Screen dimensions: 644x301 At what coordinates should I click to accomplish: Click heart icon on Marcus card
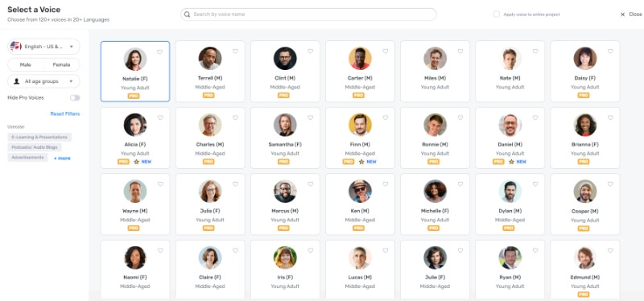[311, 184]
